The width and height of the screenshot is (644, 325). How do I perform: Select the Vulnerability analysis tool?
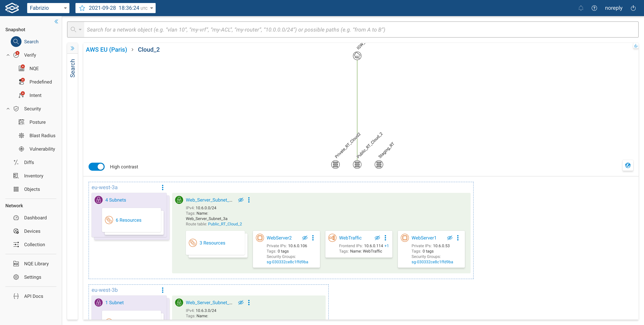[x=42, y=149]
